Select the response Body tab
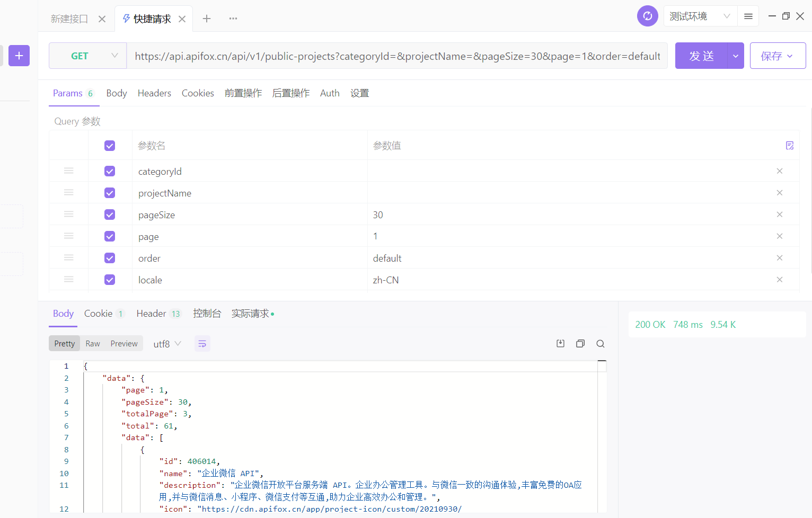This screenshot has width=812, height=518. [x=63, y=314]
